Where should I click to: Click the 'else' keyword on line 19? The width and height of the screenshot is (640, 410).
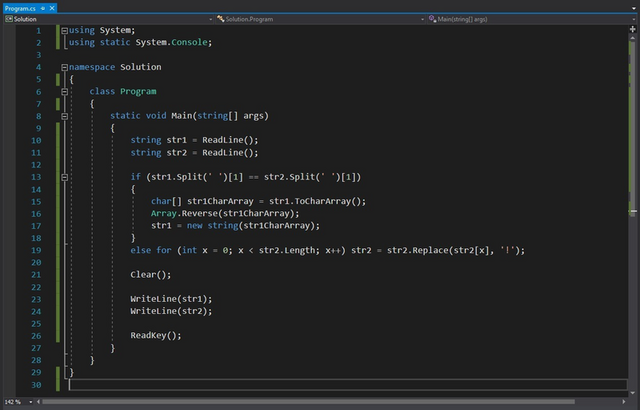point(141,250)
